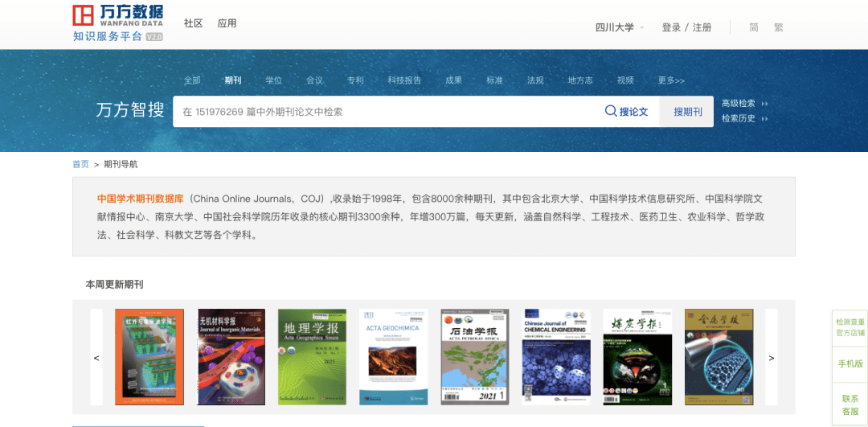868x427 pixels.
Task: Select the 期刊 search tab
Action: (233, 80)
